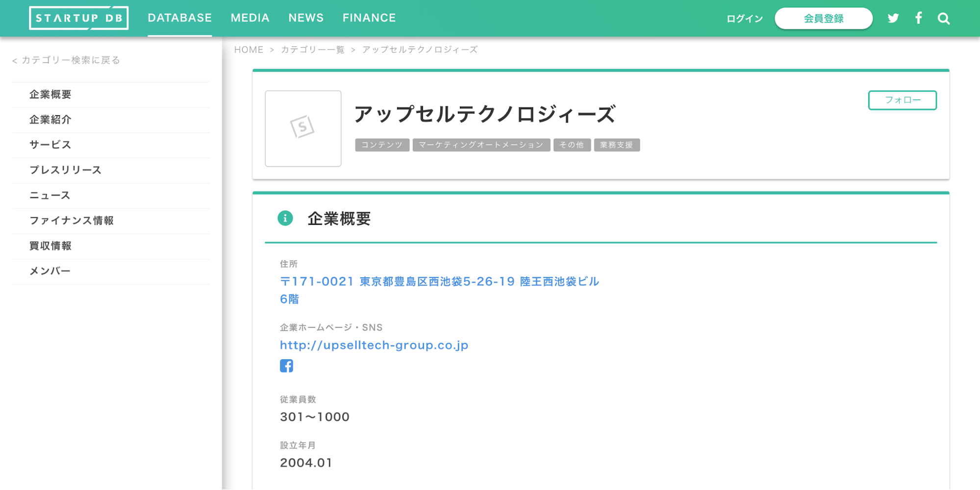Click the ログイン link
Image resolution: width=980 pixels, height=490 pixels.
click(745, 19)
